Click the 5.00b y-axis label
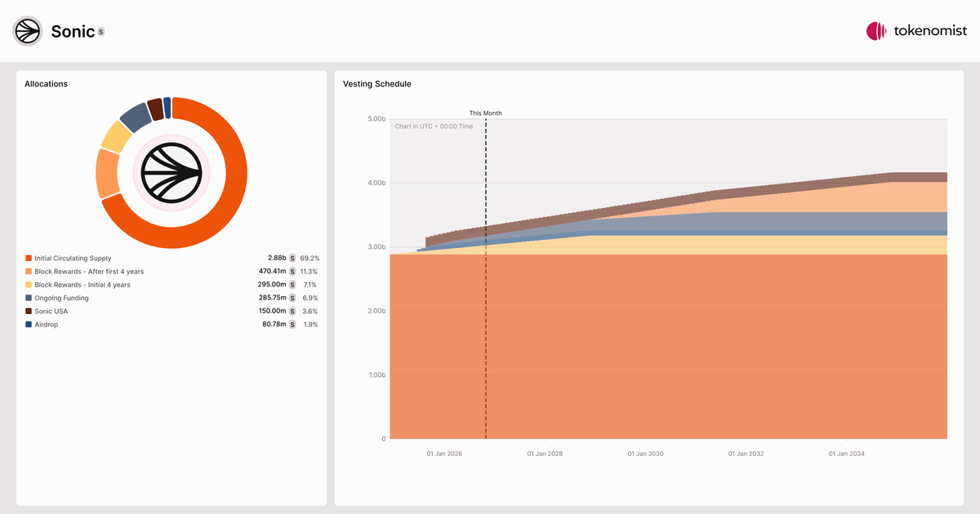Image resolution: width=980 pixels, height=514 pixels. click(x=376, y=119)
